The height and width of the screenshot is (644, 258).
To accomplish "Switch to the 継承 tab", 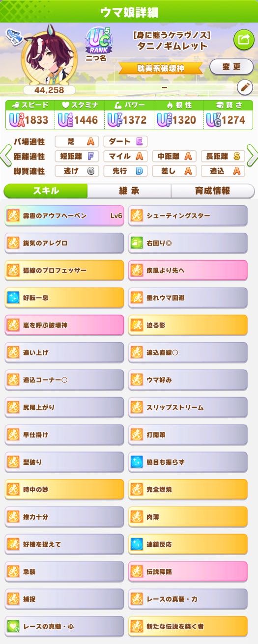I will pos(129,191).
